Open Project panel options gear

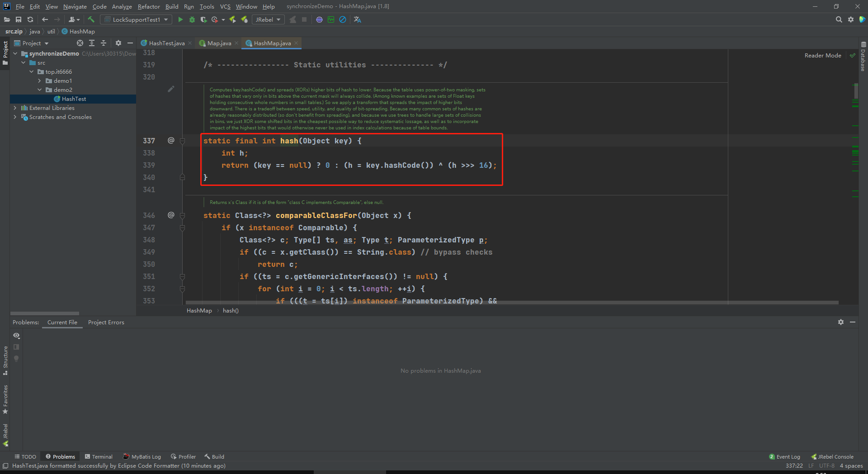point(118,43)
